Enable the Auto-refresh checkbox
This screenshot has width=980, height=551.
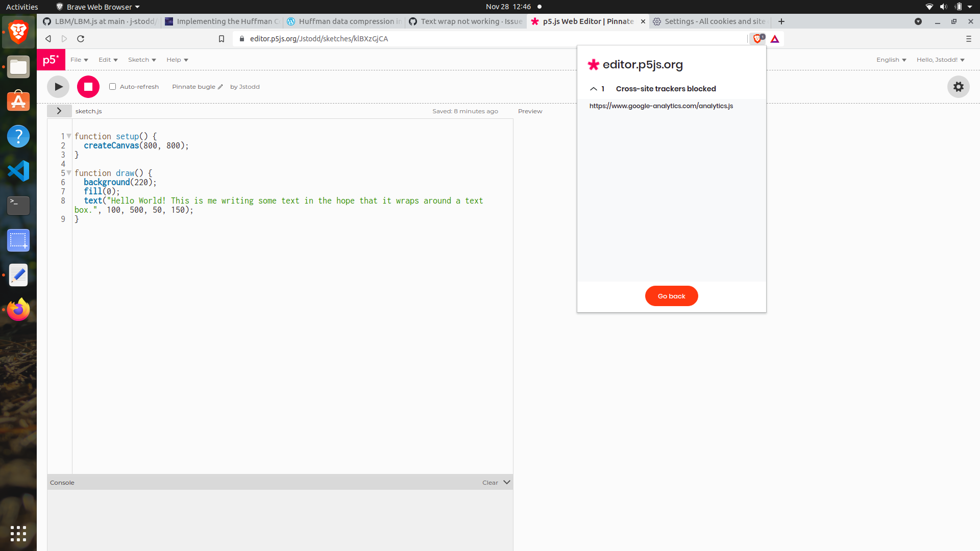coord(113,86)
